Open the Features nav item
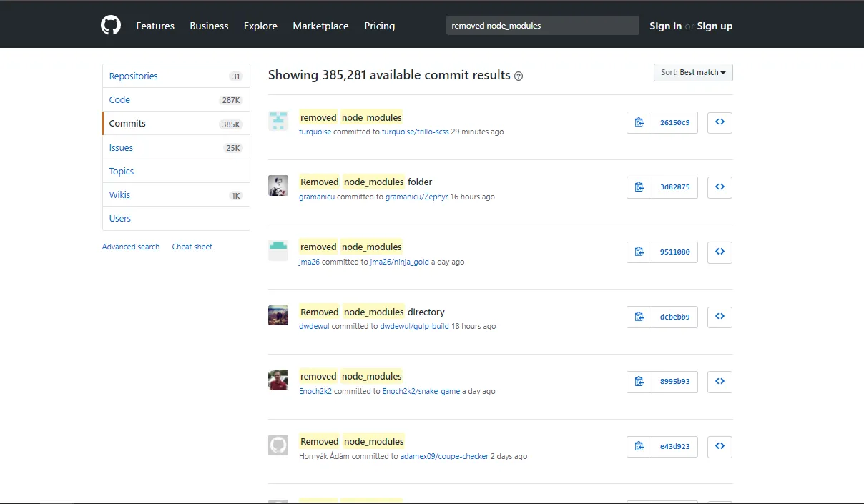The image size is (864, 504). pos(155,26)
